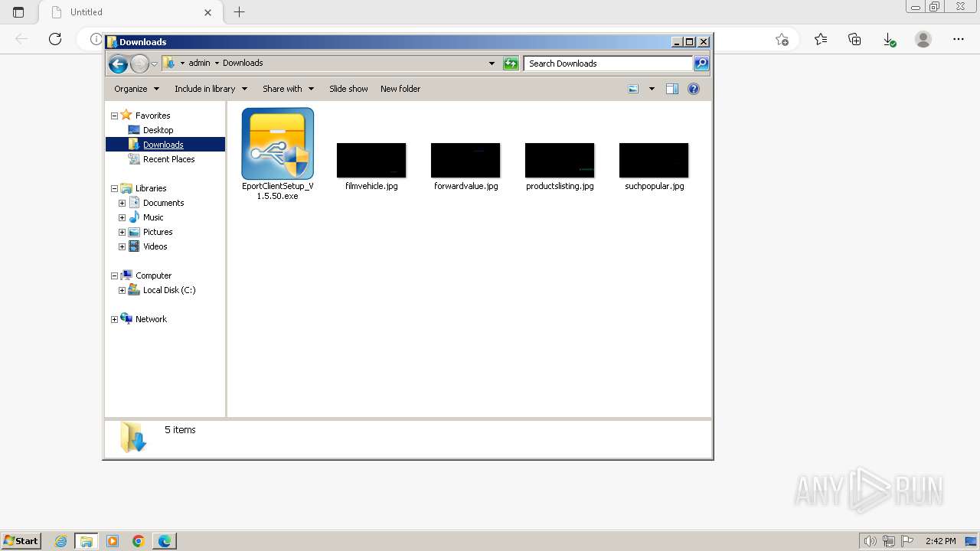Select the suchpopular.jpg thumbnail
The image size is (980, 551).
654,160
